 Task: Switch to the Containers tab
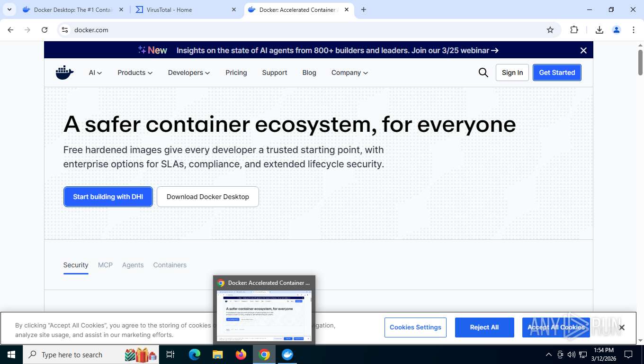pyautogui.click(x=170, y=265)
